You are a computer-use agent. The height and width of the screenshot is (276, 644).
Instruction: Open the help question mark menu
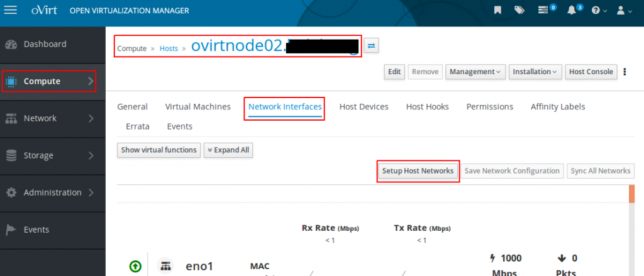[599, 11]
